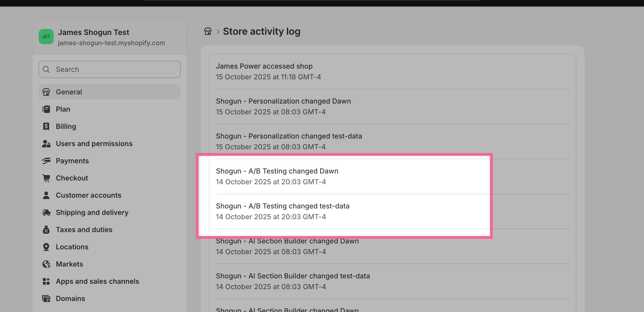Screen dimensions: 644x312
Task: Click the Shipping and delivery truck icon
Action: [46, 212]
